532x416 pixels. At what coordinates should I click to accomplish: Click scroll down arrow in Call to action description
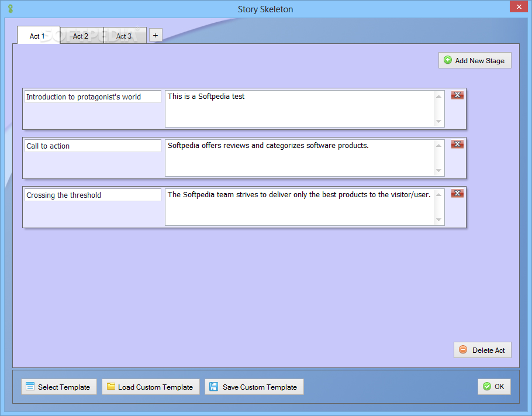coord(438,170)
